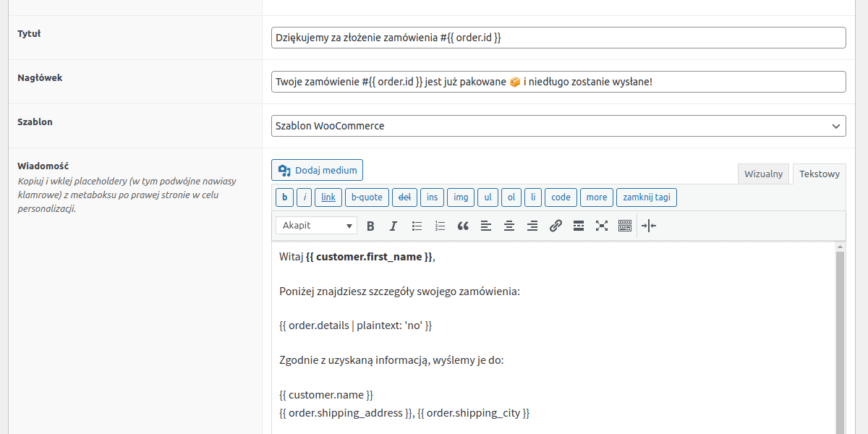Toggle bold formatting in the editor toolbar

click(370, 226)
